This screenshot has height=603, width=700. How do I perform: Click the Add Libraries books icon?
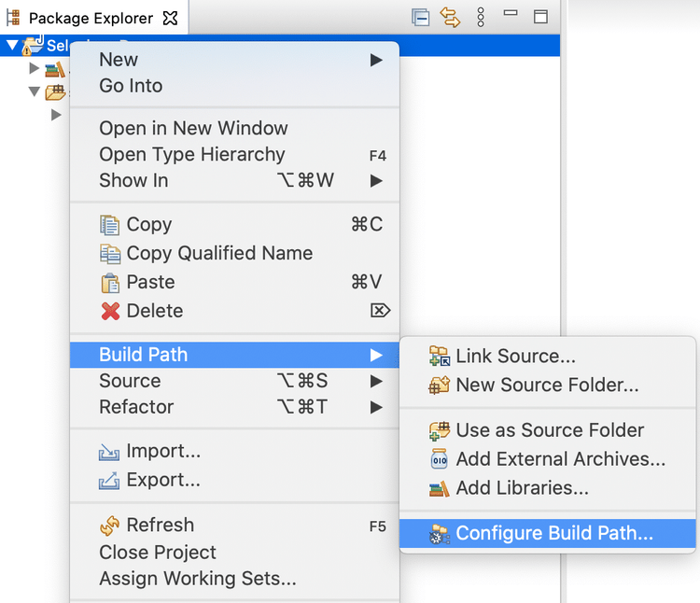439,488
